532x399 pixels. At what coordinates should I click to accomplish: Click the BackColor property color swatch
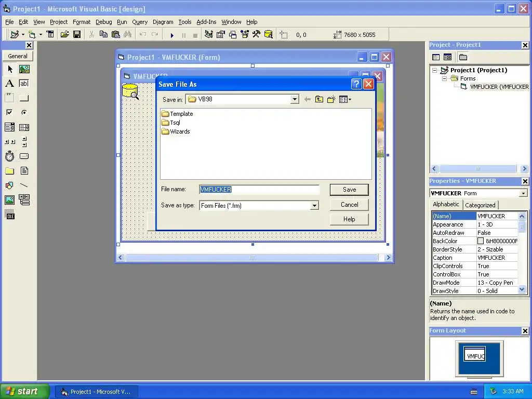pos(481,241)
